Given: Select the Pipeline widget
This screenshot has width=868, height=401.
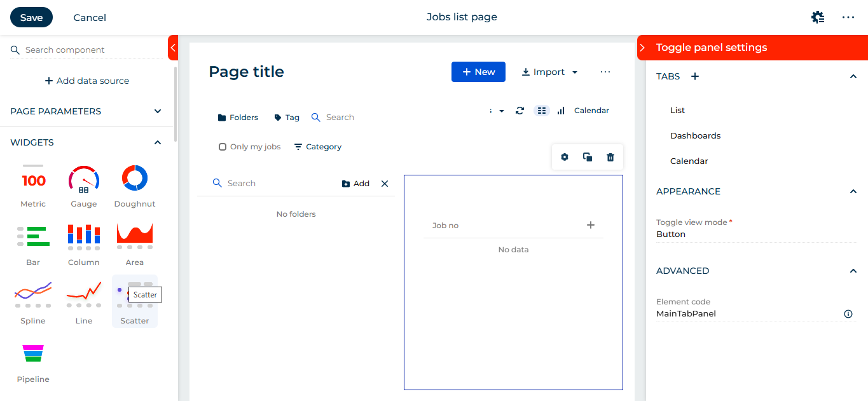Looking at the screenshot, I should pyautogui.click(x=32, y=362).
